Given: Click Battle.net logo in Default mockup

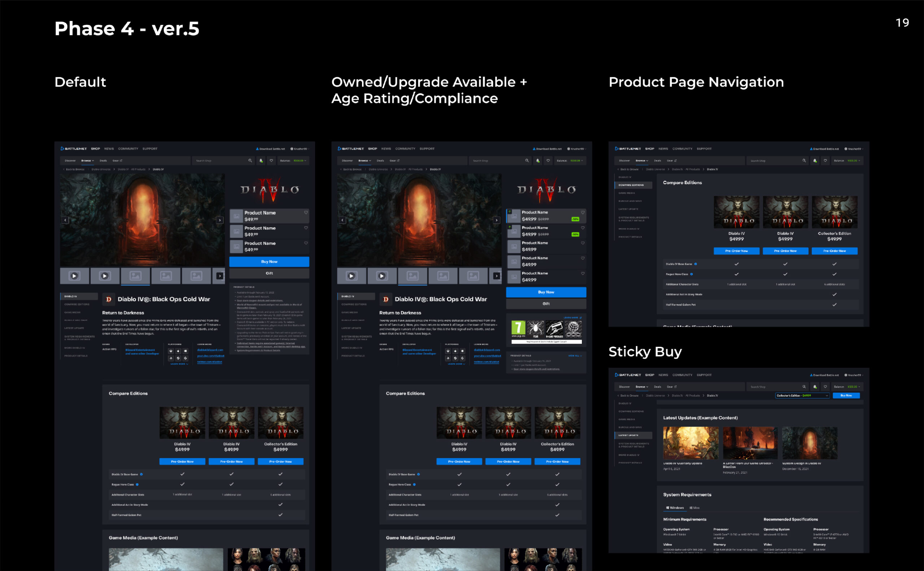Looking at the screenshot, I should 74,148.
